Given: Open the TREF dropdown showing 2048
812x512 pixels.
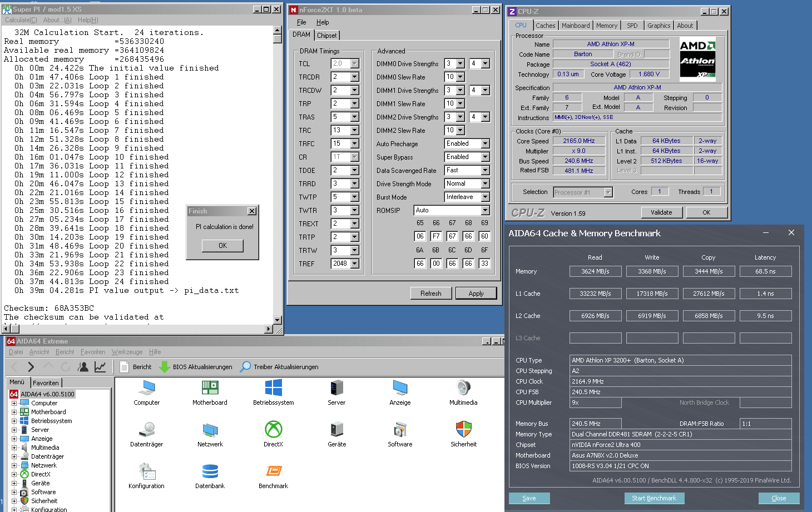Looking at the screenshot, I should (x=354, y=264).
